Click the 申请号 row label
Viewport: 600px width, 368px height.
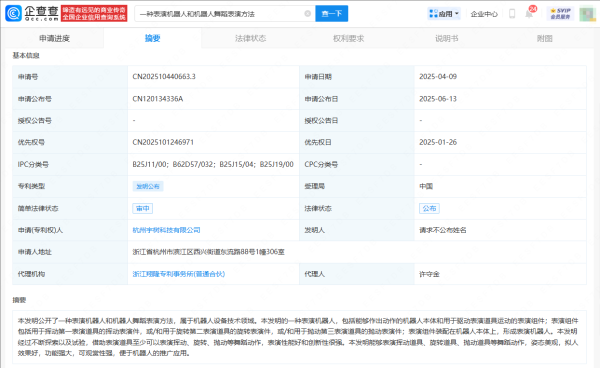28,77
